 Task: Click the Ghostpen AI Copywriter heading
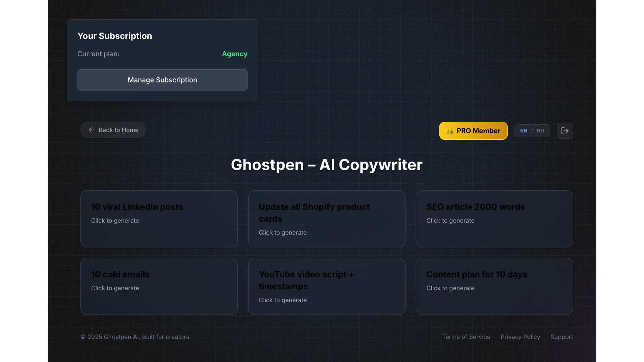click(x=326, y=165)
